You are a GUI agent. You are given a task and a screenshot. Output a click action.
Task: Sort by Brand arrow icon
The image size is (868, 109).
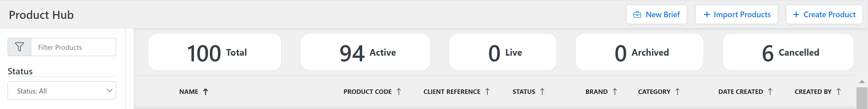click(x=615, y=92)
